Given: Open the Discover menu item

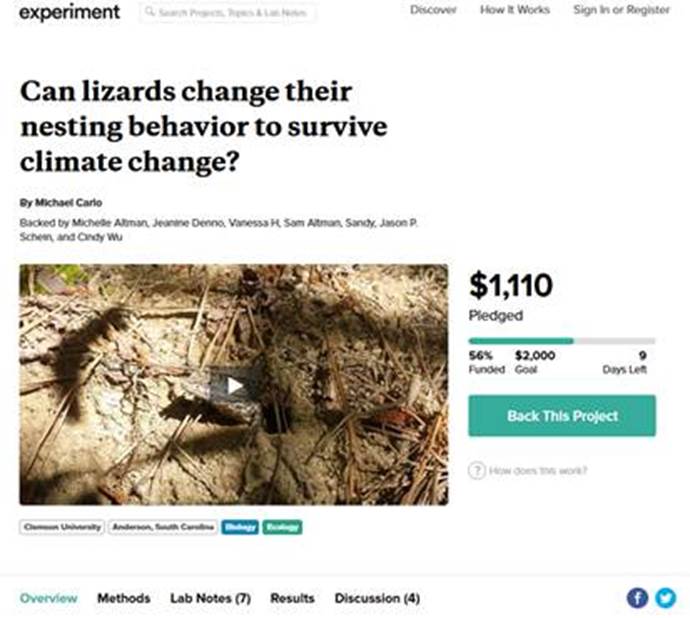Looking at the screenshot, I should point(433,10).
